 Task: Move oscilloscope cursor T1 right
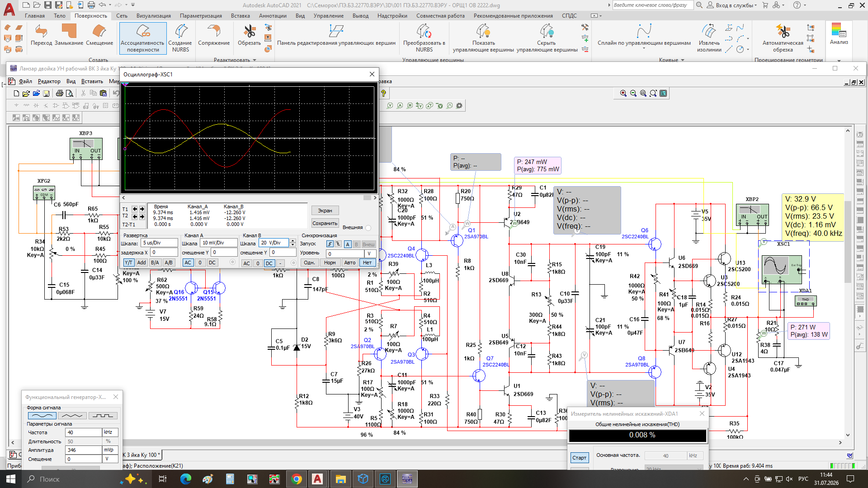click(x=142, y=209)
